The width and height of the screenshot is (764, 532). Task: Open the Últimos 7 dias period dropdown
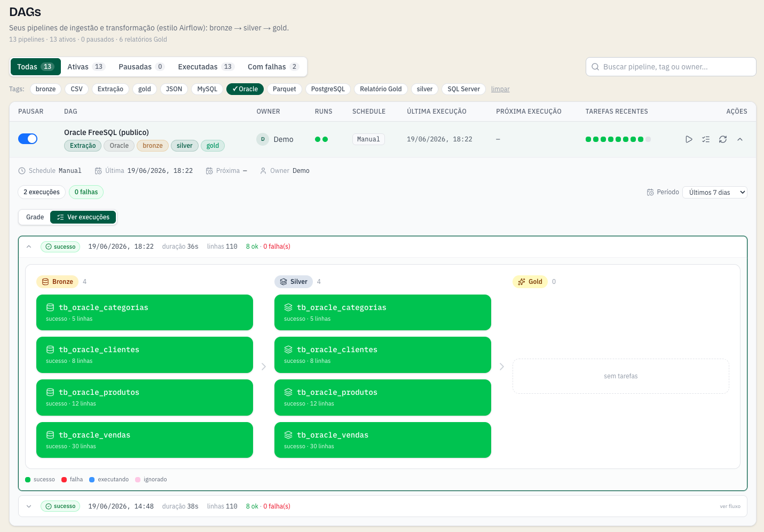[715, 192]
